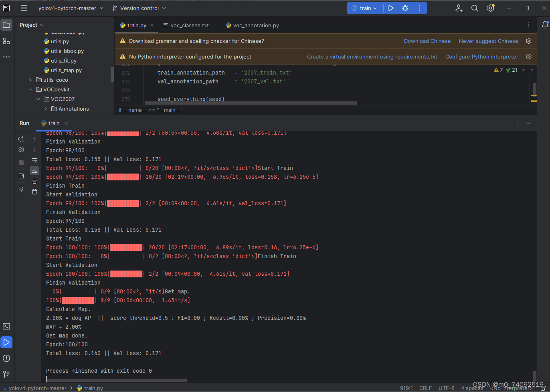
Task: Rerun the train process
Action: click(x=21, y=139)
